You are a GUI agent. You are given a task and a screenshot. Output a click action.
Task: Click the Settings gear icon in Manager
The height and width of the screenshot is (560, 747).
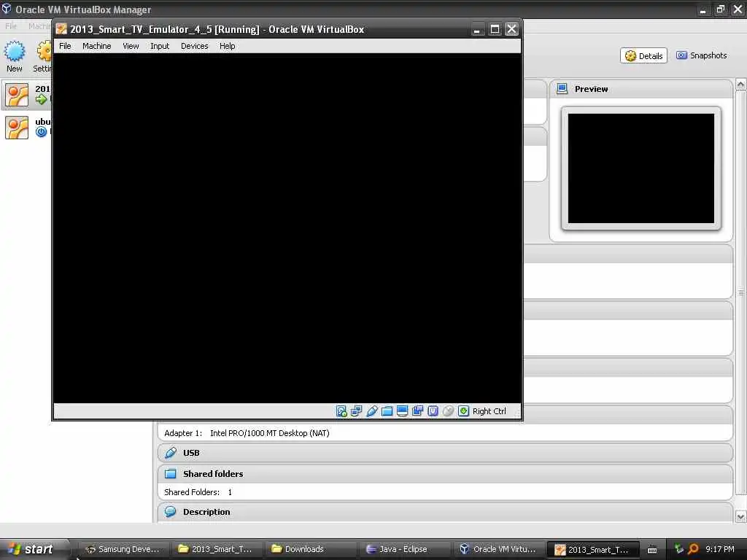tap(44, 52)
